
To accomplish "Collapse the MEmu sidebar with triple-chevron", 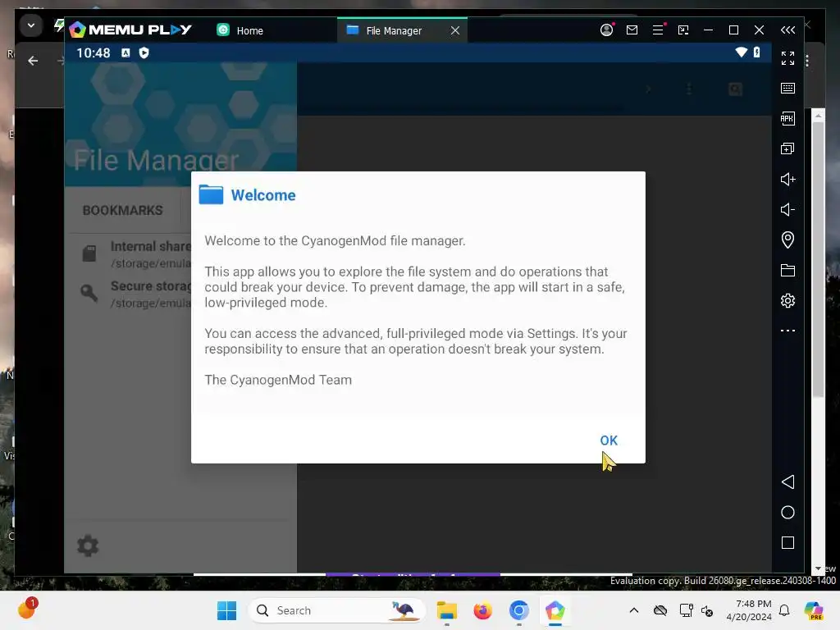I will tap(787, 30).
